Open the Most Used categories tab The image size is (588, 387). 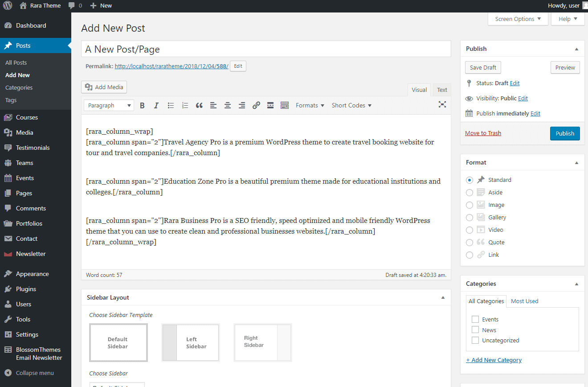click(524, 301)
